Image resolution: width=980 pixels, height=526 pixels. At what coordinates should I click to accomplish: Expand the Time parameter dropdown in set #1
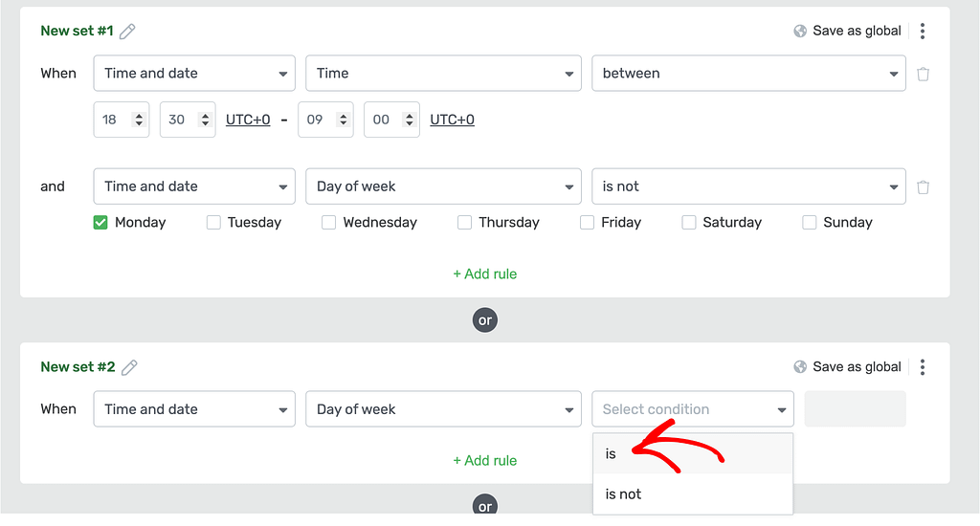click(443, 73)
